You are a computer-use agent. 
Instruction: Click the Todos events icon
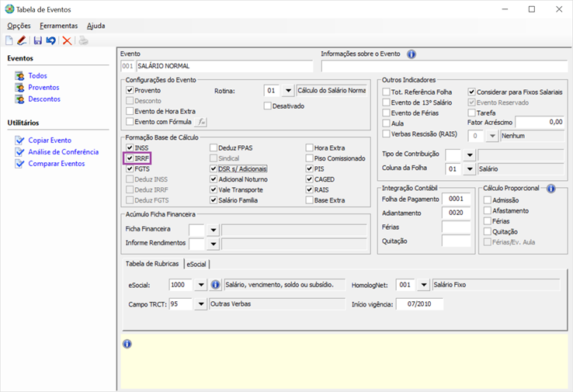19,76
